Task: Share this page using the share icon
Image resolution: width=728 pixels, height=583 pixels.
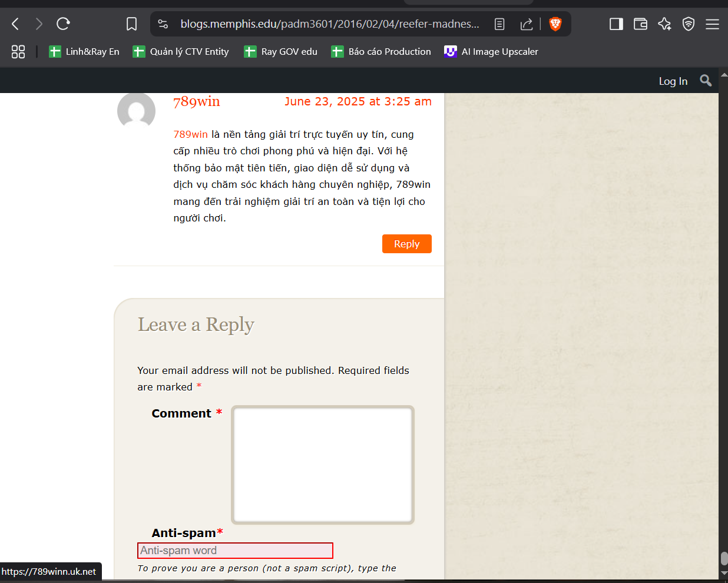Action: (527, 24)
